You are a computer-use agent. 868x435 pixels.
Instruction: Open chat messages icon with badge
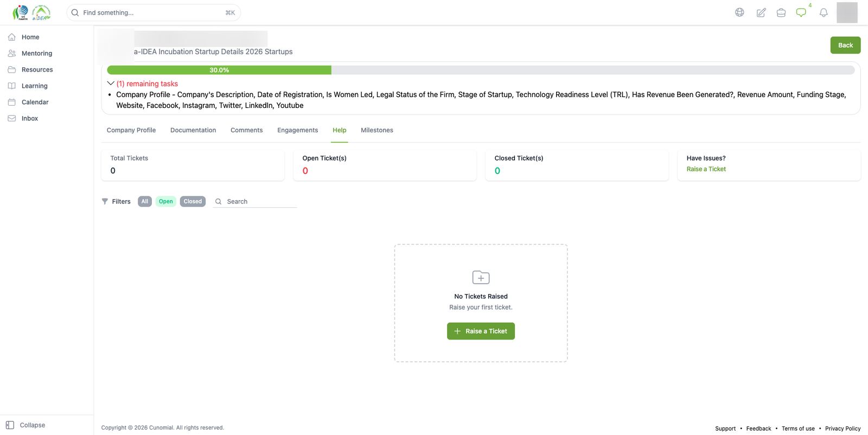pos(801,12)
